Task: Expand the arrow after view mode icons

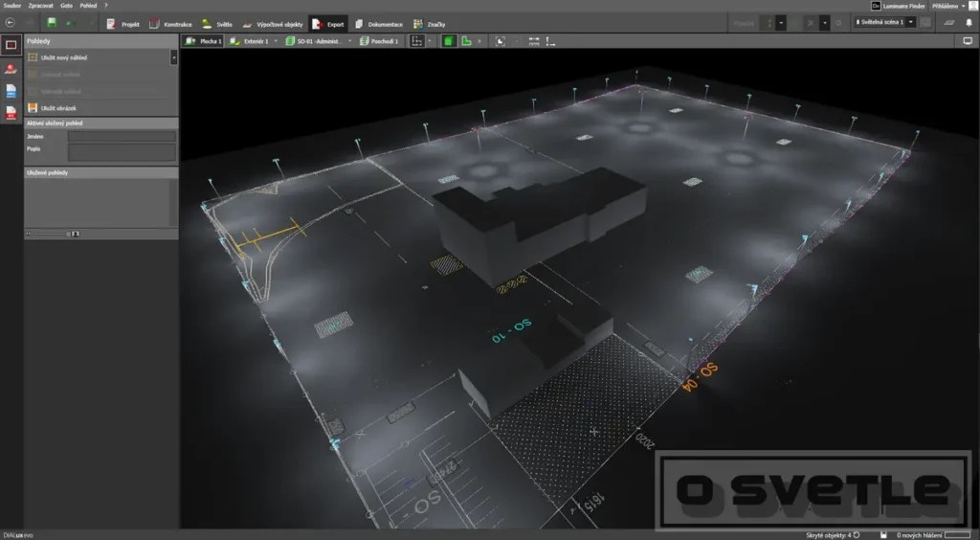Action: coord(479,41)
